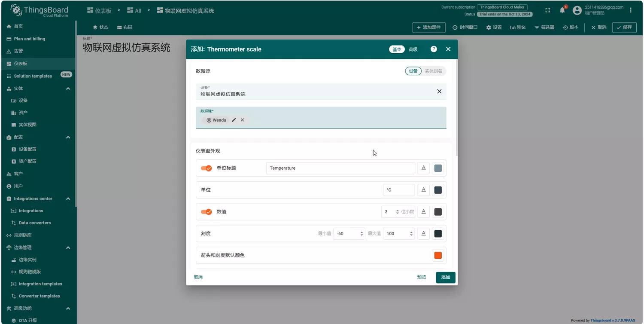Open the help icon in dialog header
Image resolution: width=644 pixels, height=324 pixels.
434,49
